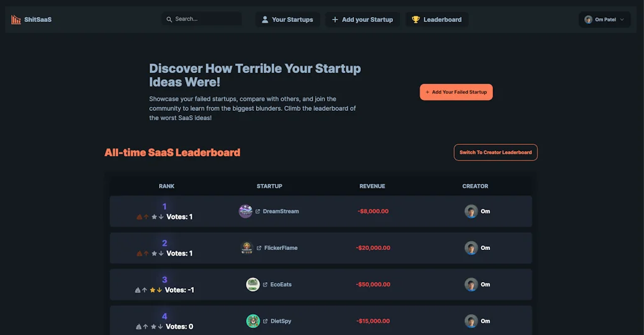This screenshot has height=335, width=644.
Task: Switch To Creator Leaderboard
Action: pos(496,152)
